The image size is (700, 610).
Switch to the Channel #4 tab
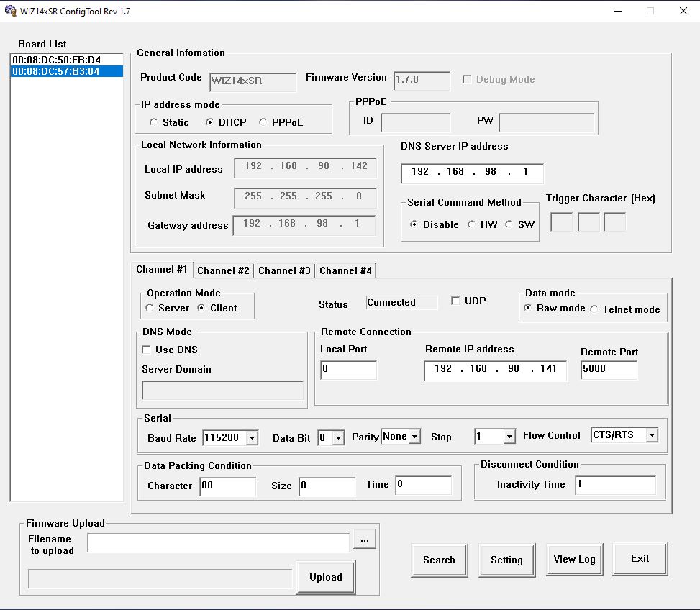tap(345, 271)
